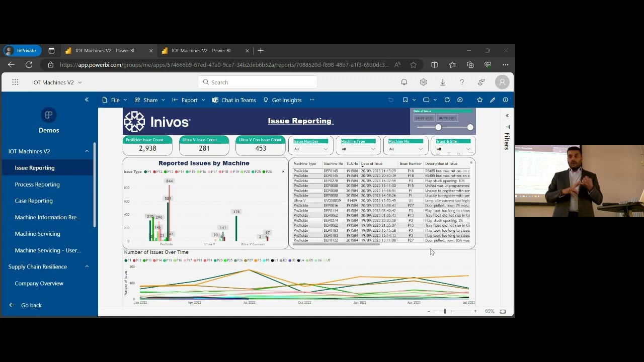The height and width of the screenshot is (362, 644).
Task: Open the Machine No slicer dropdown
Action: pyautogui.click(x=406, y=149)
